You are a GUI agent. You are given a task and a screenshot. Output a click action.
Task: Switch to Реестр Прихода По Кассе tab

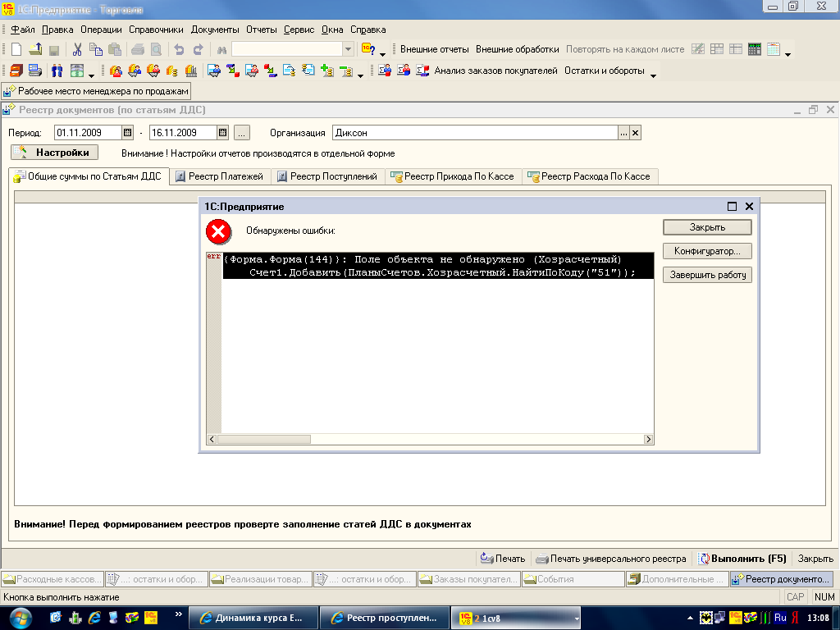pos(453,176)
